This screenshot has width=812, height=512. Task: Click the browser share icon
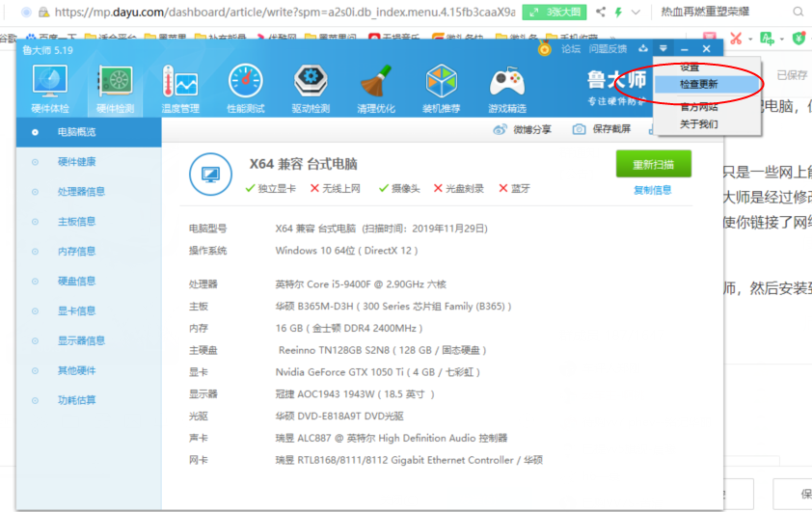(600, 12)
